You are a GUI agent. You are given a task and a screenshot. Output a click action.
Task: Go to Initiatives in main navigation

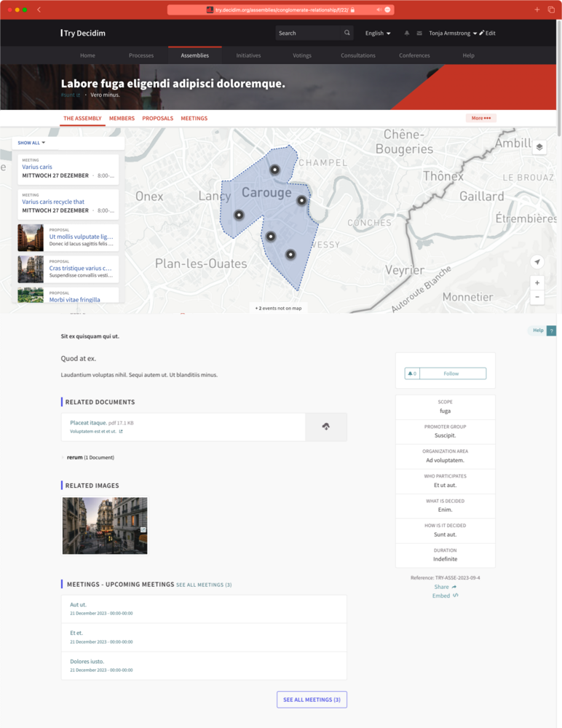tap(248, 55)
